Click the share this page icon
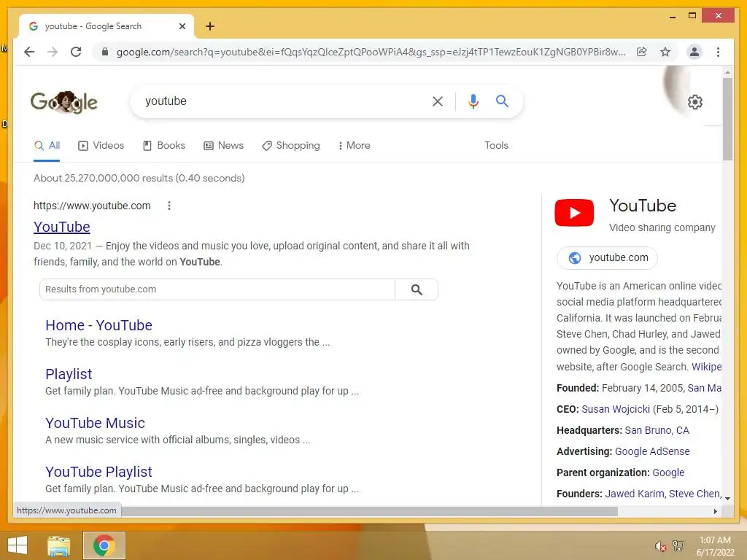 point(642,52)
